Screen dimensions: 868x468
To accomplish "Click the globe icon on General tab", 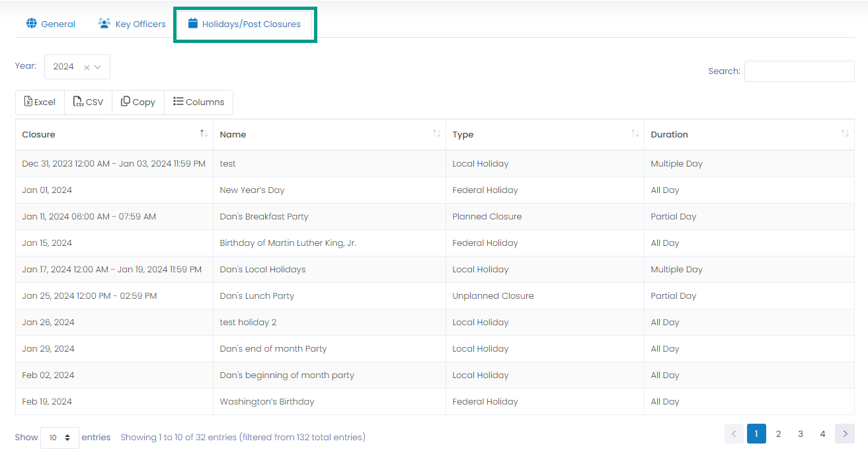I will coord(31,24).
